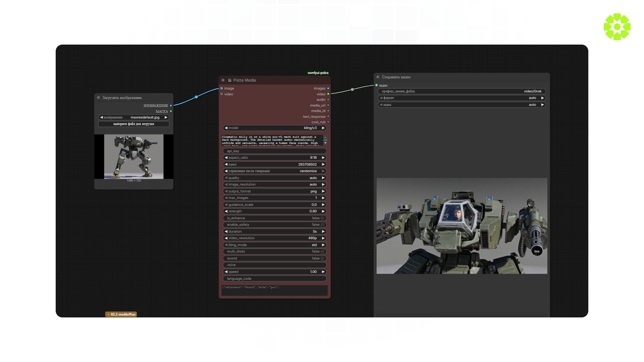644x362 pixels.
Task: Open aspect_ratio 9:16 selector
Action: point(274,158)
